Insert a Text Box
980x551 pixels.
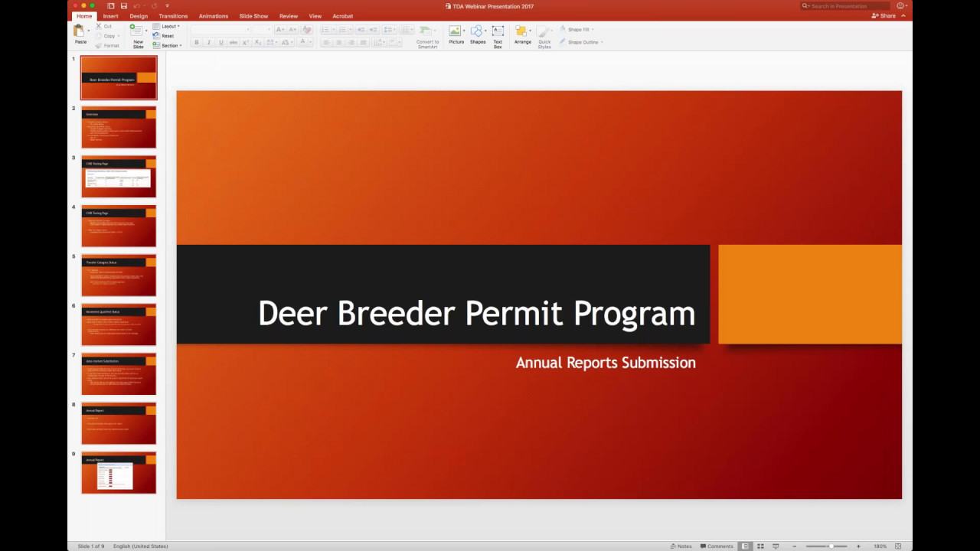498,36
